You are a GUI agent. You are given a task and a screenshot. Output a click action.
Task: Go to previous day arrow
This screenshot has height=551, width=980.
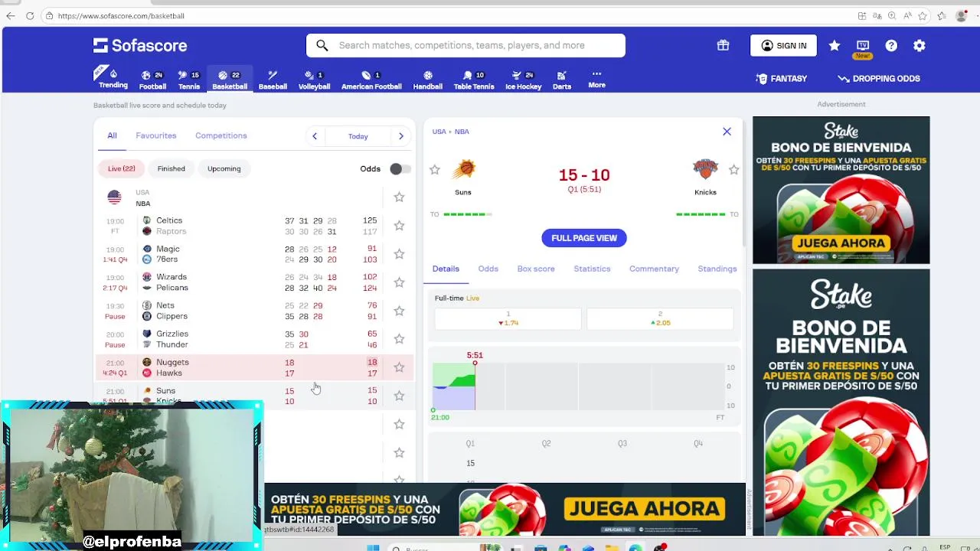315,136
